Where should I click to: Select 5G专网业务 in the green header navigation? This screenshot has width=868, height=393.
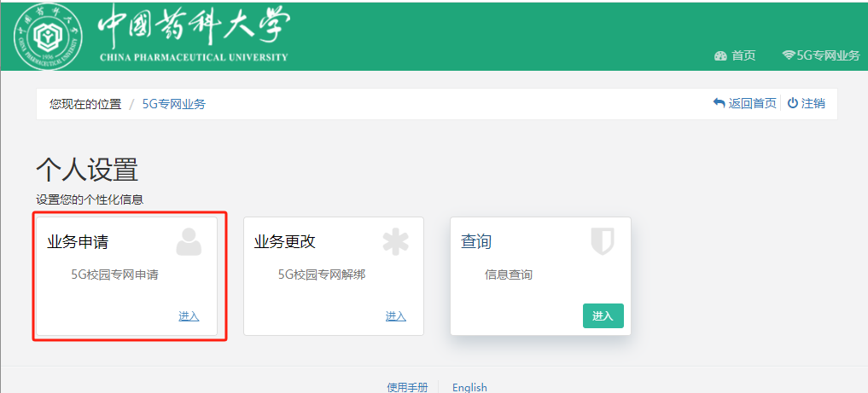click(x=828, y=55)
